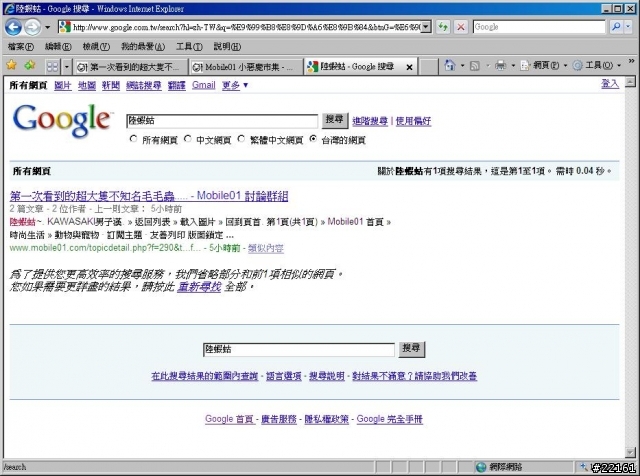Open result 第一次看到的超大隻不知名毛毛蟲 Mobile01
640x476 pixels.
[x=149, y=196]
